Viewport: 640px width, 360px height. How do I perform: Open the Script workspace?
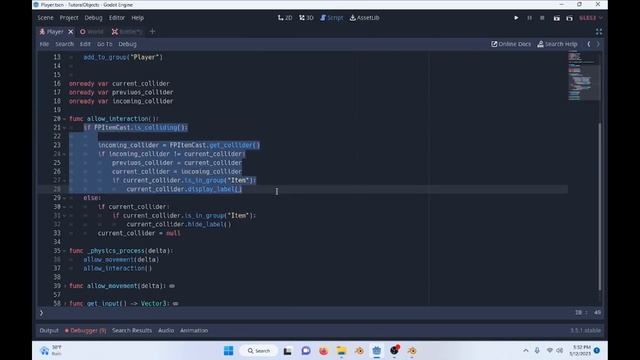click(332, 18)
